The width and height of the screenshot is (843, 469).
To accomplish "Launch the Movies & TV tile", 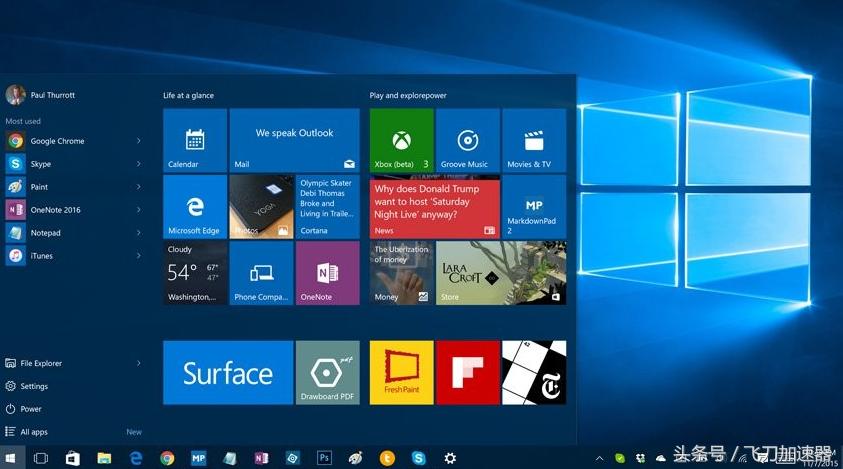I will click(x=533, y=140).
